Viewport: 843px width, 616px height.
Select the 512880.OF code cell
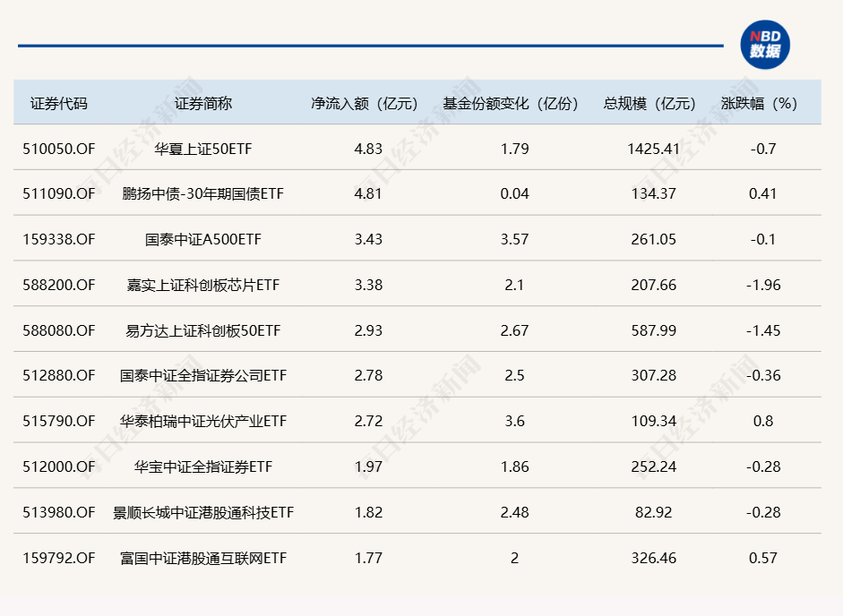tap(59, 376)
